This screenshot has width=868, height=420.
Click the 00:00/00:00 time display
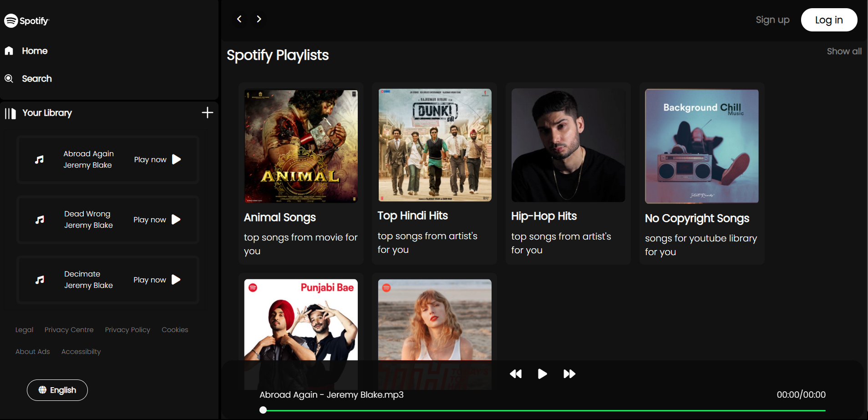(801, 394)
